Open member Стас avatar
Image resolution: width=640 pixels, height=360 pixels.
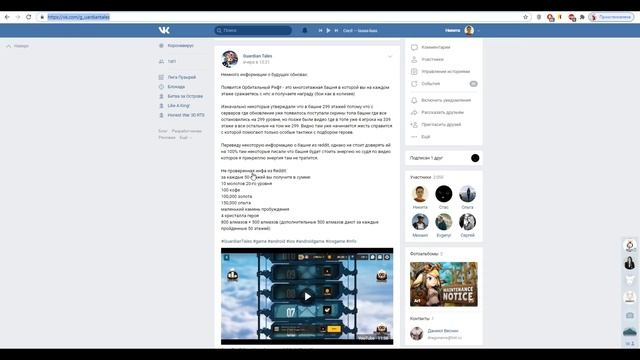pos(444,194)
